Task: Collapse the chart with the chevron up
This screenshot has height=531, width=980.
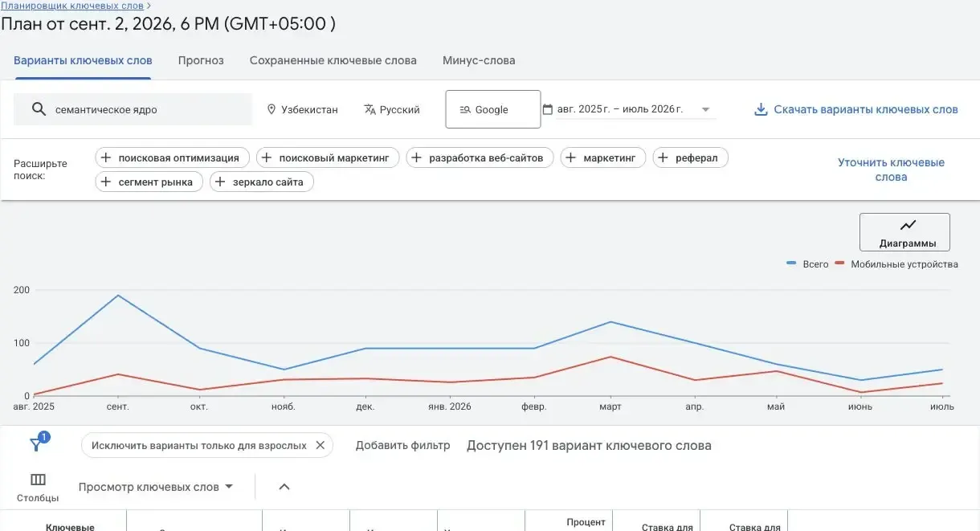Action: (x=284, y=487)
